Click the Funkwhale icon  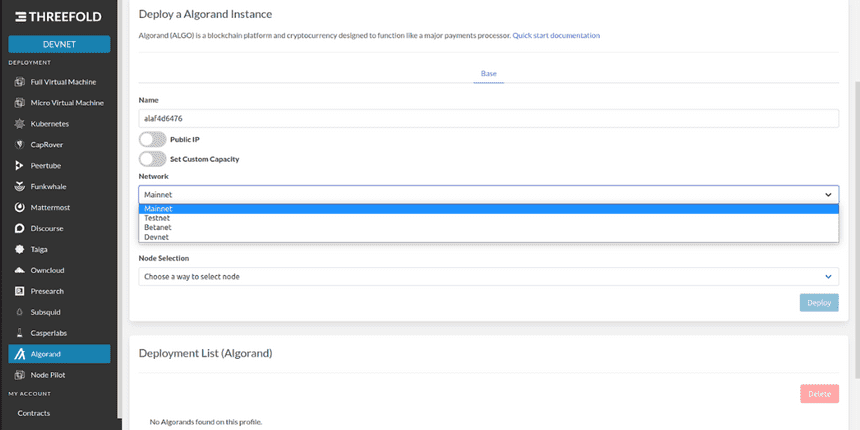click(20, 186)
